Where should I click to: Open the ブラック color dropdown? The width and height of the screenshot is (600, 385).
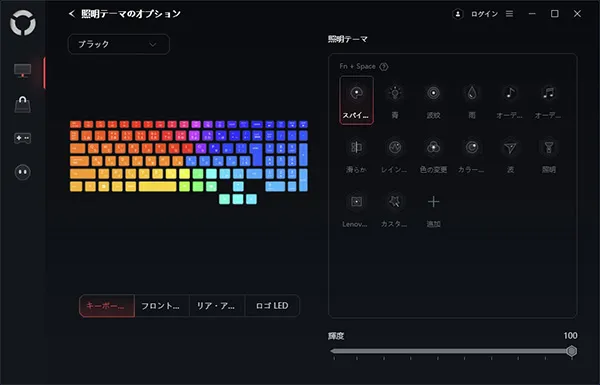point(119,44)
